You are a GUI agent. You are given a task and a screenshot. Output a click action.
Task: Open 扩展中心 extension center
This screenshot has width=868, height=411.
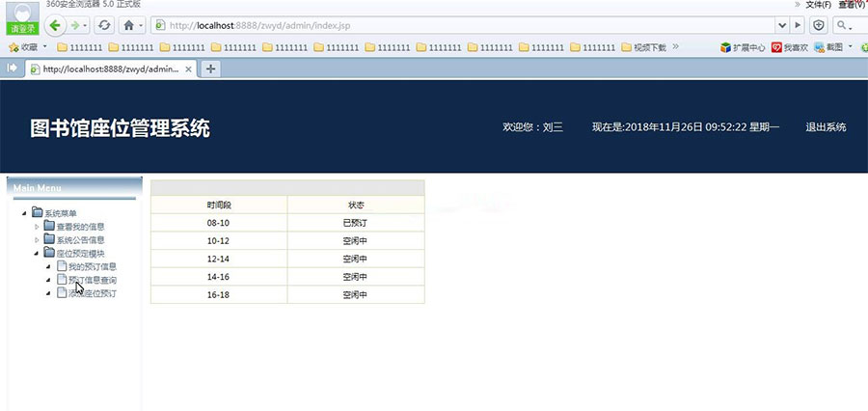(x=743, y=48)
